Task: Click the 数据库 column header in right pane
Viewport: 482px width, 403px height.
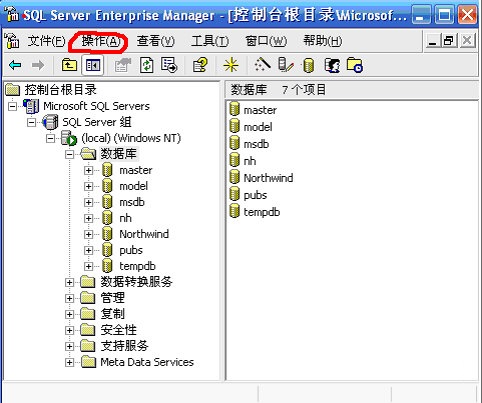Action: pyautogui.click(x=249, y=90)
